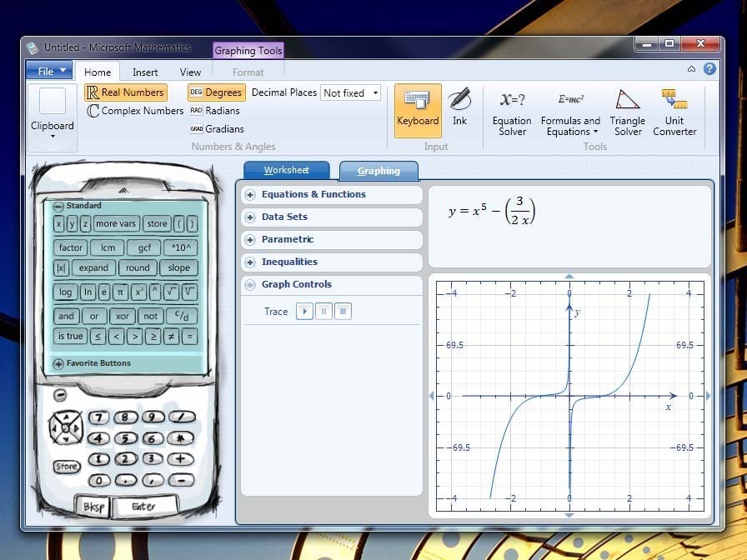This screenshot has width=747, height=560.
Task: Pan the graph left with arrow
Action: 432,396
